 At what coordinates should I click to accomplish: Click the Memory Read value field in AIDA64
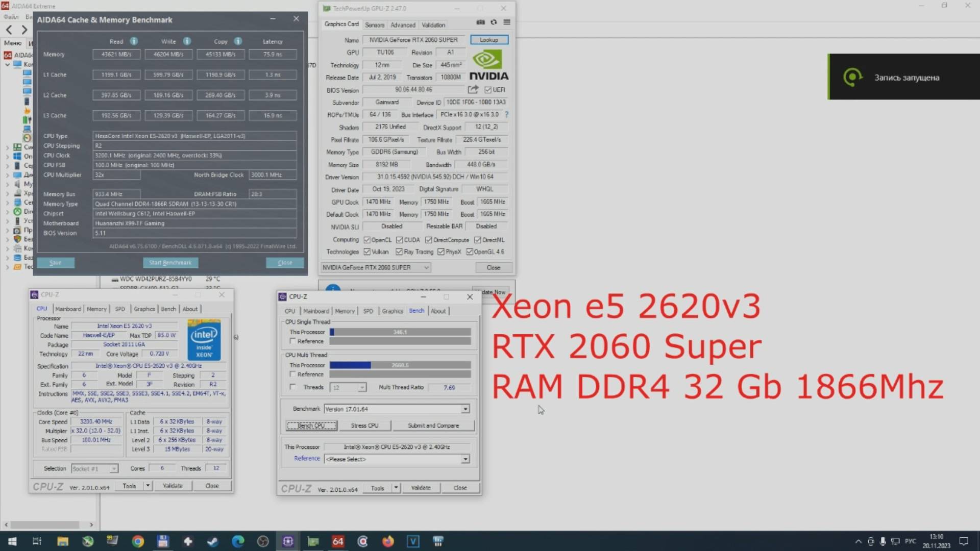point(116,54)
